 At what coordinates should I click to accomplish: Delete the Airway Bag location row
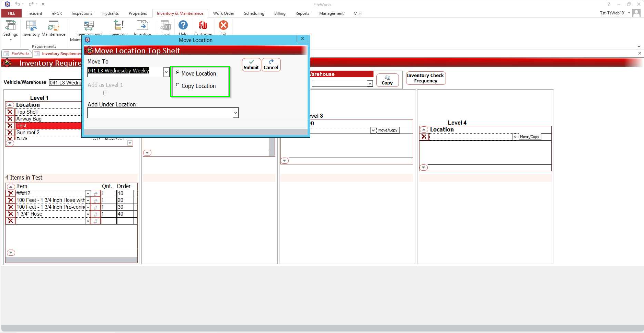(x=10, y=119)
